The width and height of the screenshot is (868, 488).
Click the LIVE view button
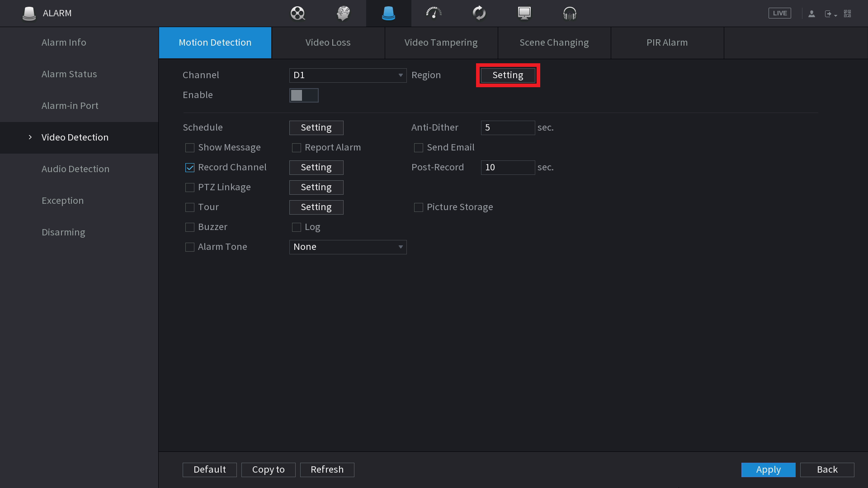[779, 13]
